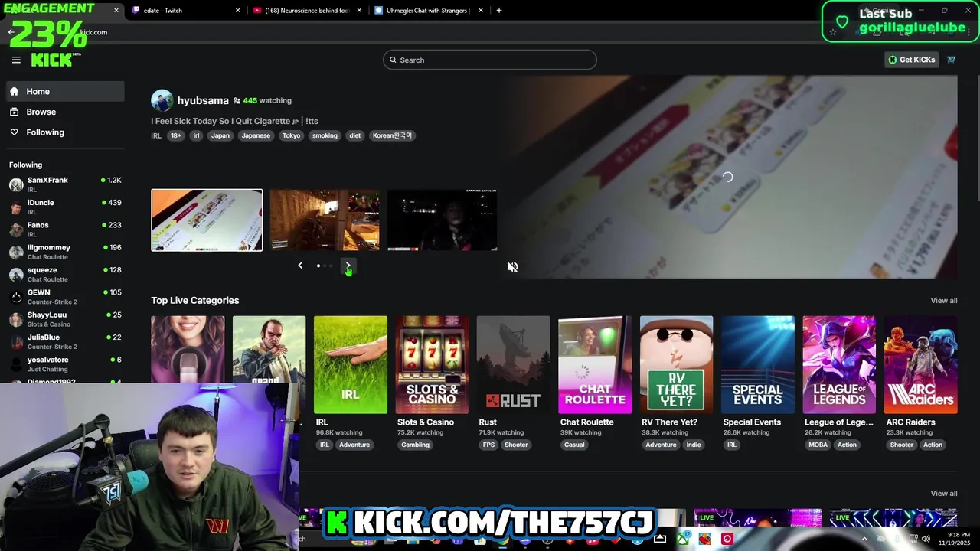The height and width of the screenshot is (551, 980).
Task: Unmute the featured stream speaker icon
Action: click(512, 267)
